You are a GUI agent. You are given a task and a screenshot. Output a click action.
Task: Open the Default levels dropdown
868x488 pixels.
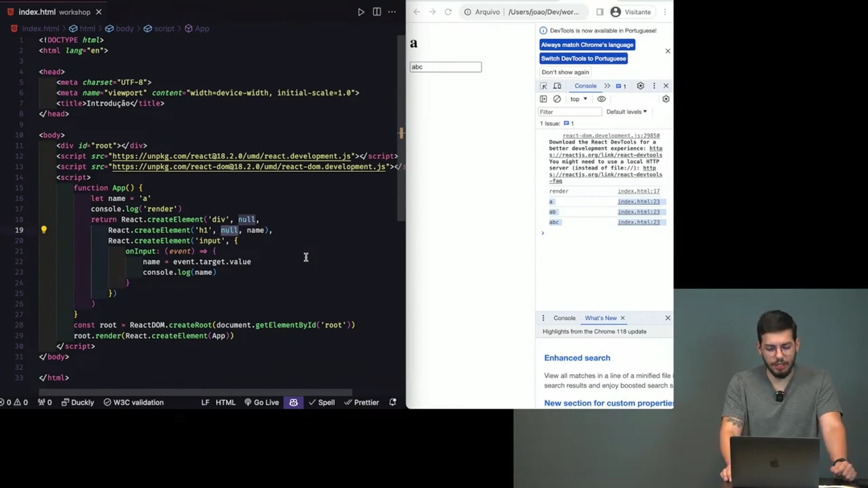click(627, 112)
